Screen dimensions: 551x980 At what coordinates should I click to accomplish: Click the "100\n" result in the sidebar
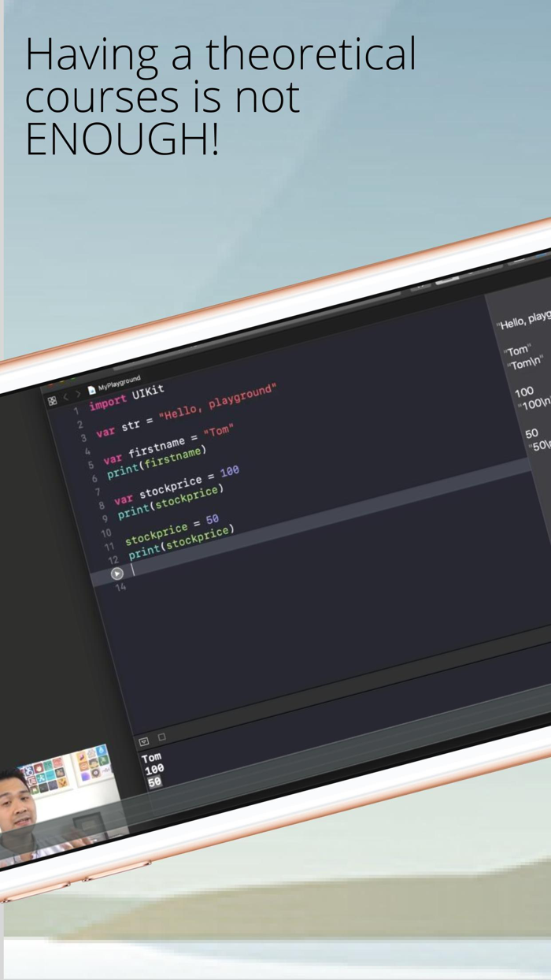[534, 404]
